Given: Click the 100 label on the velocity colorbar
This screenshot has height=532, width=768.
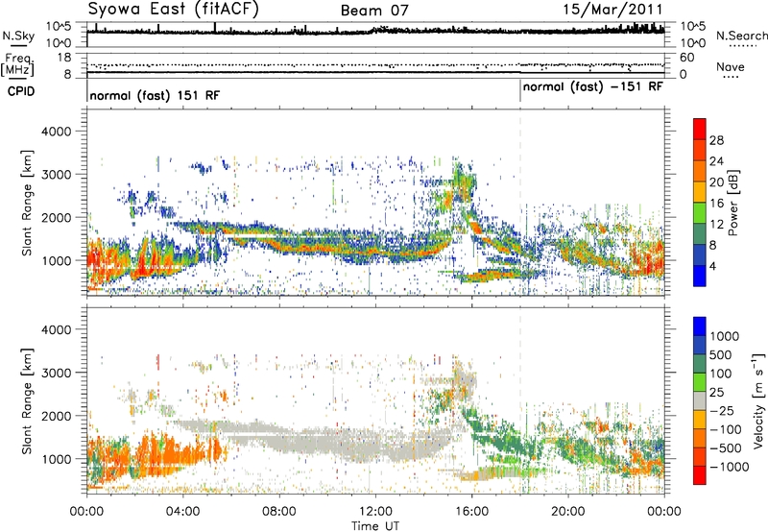Looking at the screenshot, I should (723, 374).
